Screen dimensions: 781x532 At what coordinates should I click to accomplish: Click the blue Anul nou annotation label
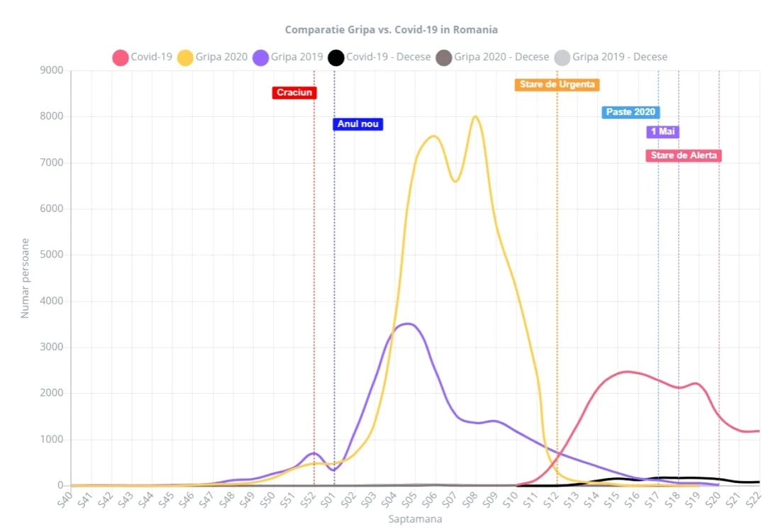[x=358, y=124]
